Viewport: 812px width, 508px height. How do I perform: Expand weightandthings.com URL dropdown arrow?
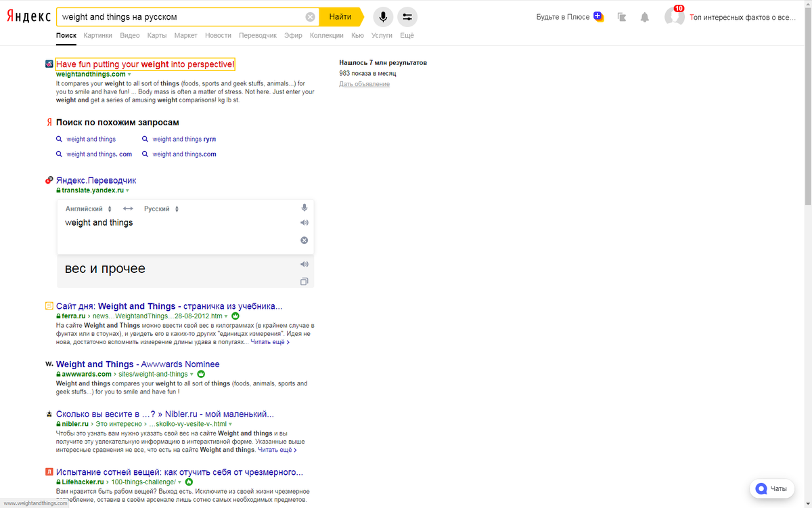coord(129,75)
